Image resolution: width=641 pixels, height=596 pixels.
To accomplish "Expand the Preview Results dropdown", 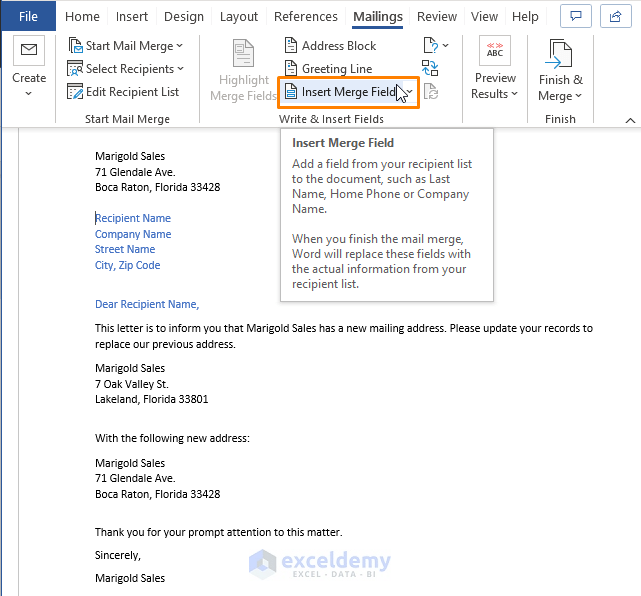I will (515, 94).
